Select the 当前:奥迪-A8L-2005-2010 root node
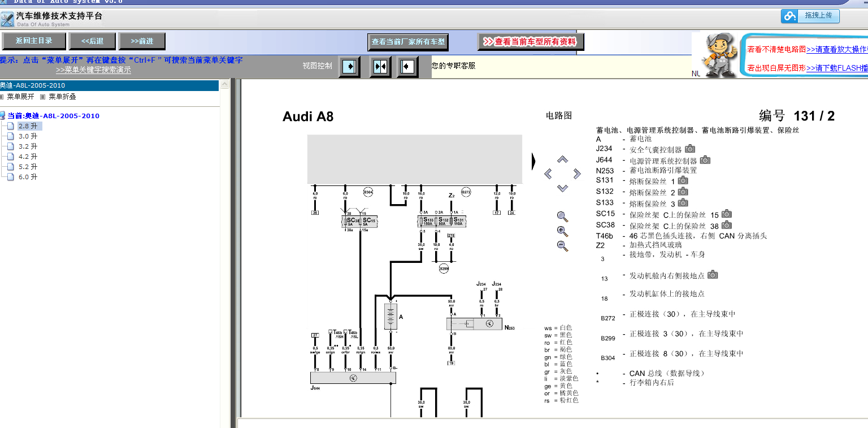Viewport: 868px width, 428px height. (x=54, y=116)
